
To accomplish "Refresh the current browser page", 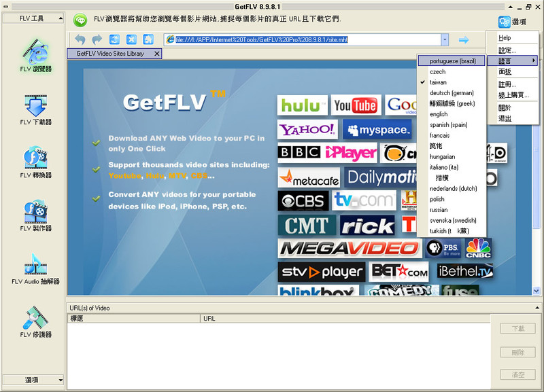I will click(x=114, y=40).
